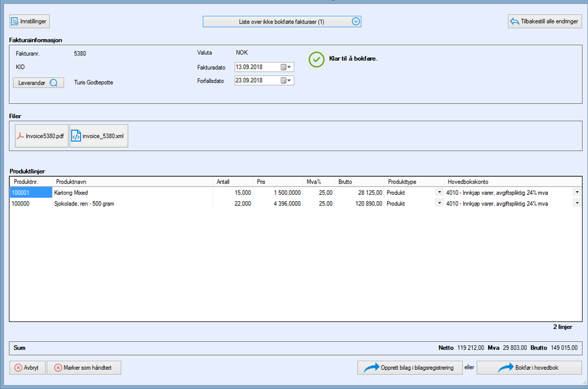Click the Produktnavn column header
This screenshot has height=389, width=588.
132,182
